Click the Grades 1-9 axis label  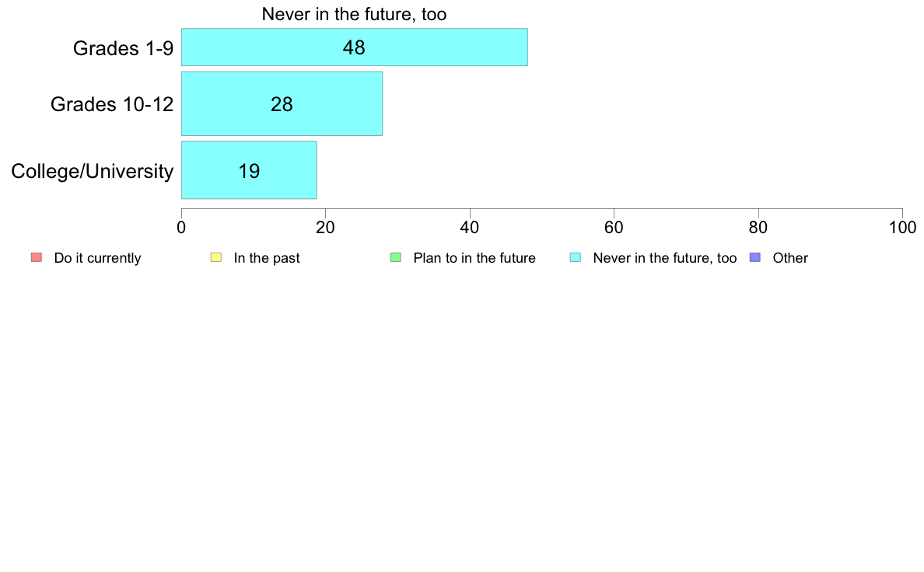pyautogui.click(x=123, y=47)
